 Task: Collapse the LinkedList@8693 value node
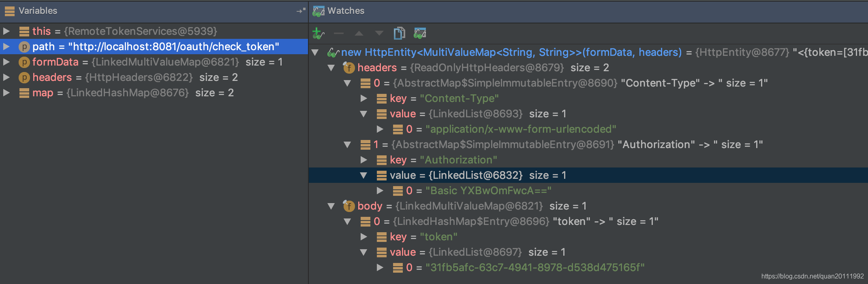pyautogui.click(x=363, y=114)
